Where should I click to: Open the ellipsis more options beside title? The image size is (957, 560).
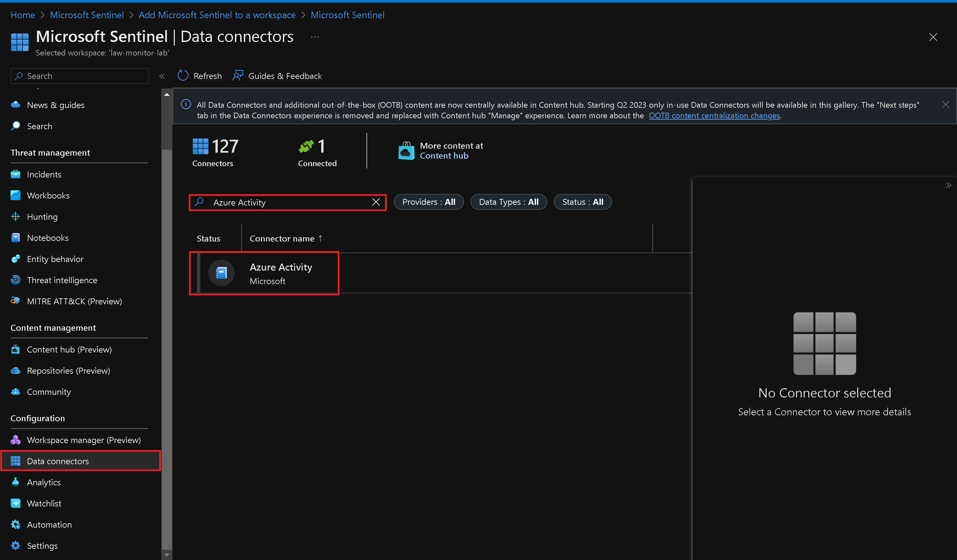tap(315, 37)
